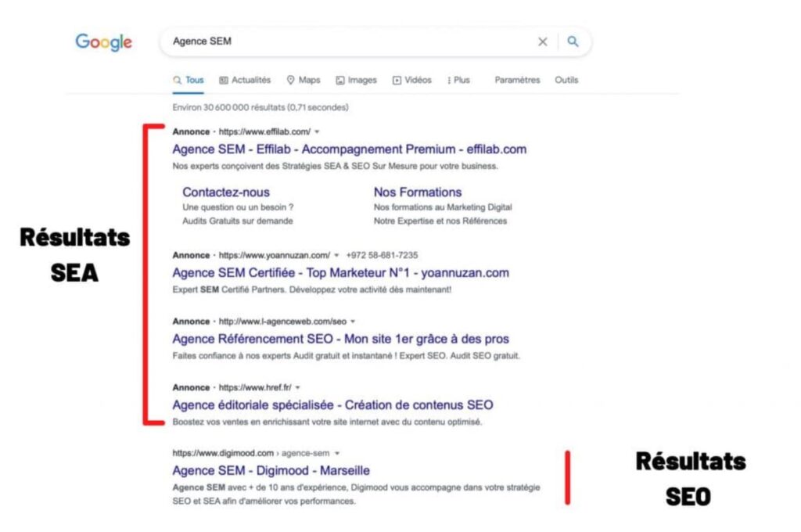Click the Digimood description starting 'Agence SEM avec'
The image size is (801, 532).
(356, 494)
